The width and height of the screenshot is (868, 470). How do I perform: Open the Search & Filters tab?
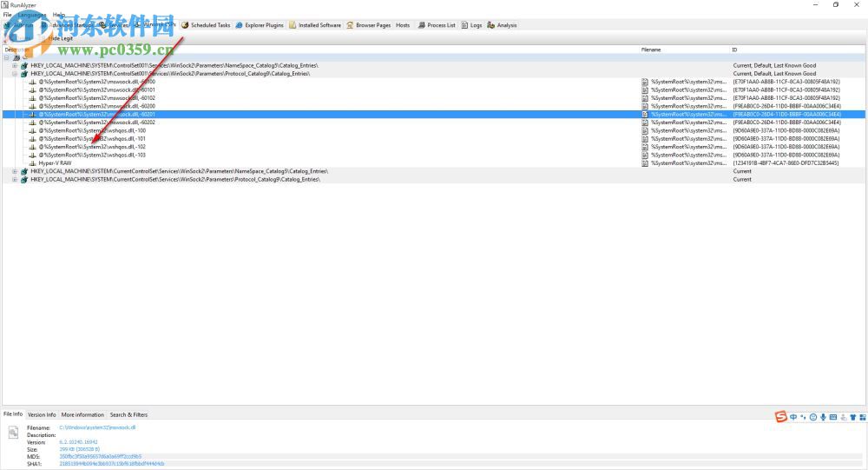click(x=128, y=414)
